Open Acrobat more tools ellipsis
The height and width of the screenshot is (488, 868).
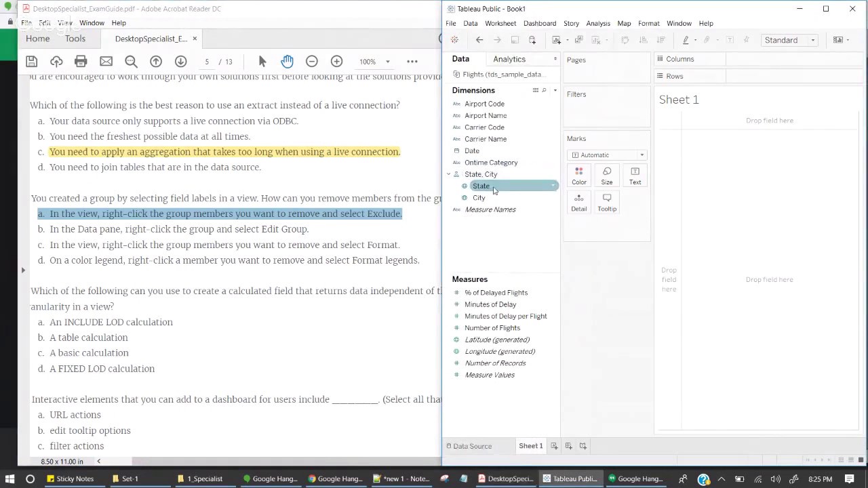[x=412, y=62]
